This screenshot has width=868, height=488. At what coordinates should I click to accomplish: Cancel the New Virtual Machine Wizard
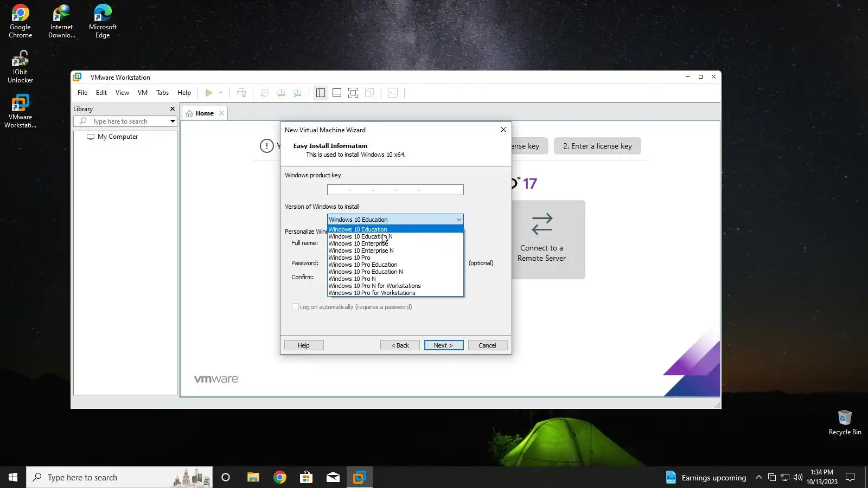click(x=487, y=345)
